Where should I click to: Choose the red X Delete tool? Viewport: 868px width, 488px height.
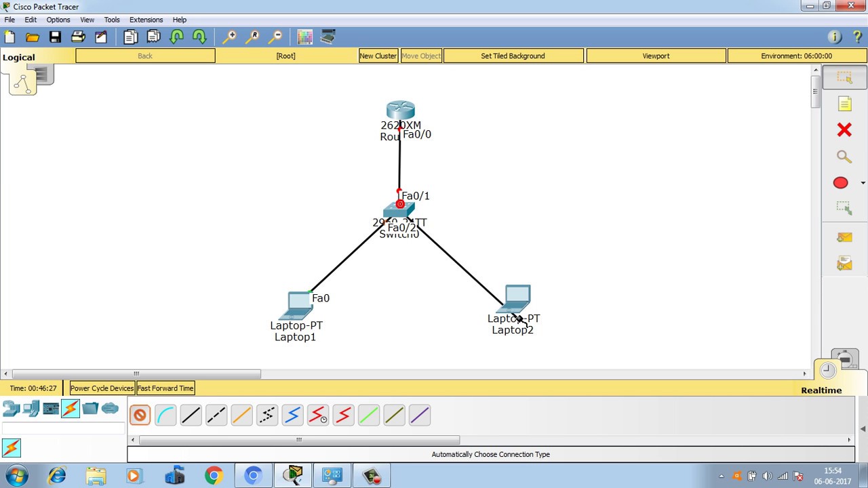coord(844,129)
